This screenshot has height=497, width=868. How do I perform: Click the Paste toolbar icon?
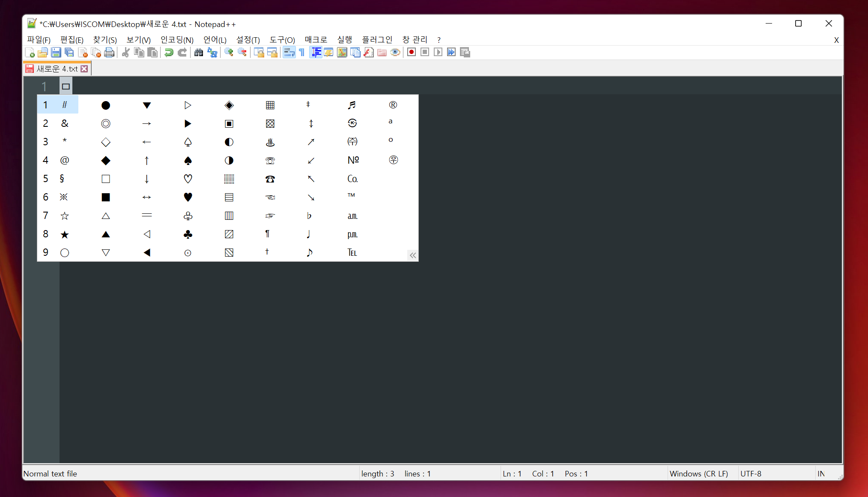tap(152, 52)
